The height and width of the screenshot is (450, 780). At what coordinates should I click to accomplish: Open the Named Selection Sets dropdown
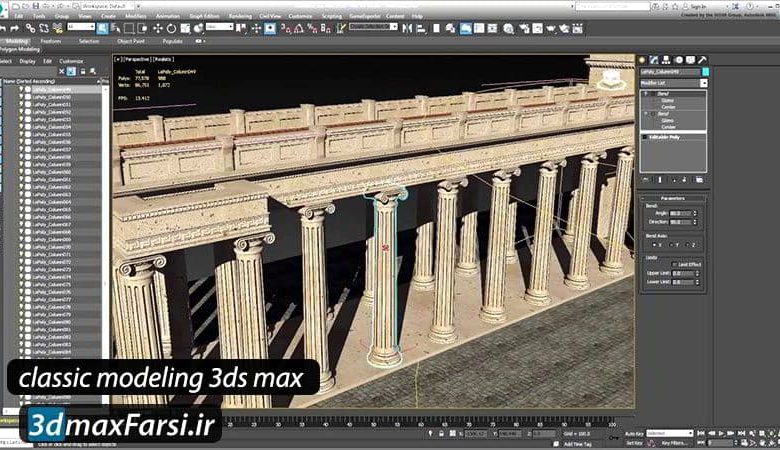coord(373,26)
